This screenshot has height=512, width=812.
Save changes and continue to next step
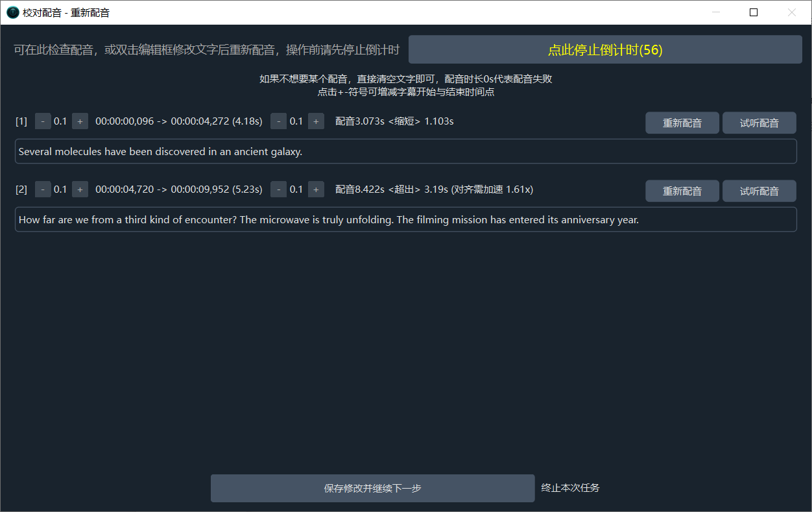tap(372, 488)
